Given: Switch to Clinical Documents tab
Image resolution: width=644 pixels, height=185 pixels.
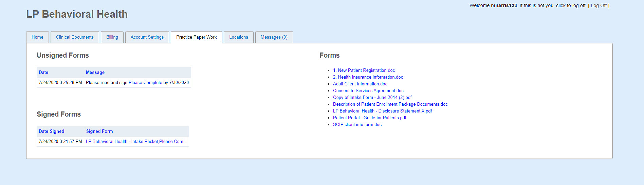Looking at the screenshot, I should coord(75,37).
